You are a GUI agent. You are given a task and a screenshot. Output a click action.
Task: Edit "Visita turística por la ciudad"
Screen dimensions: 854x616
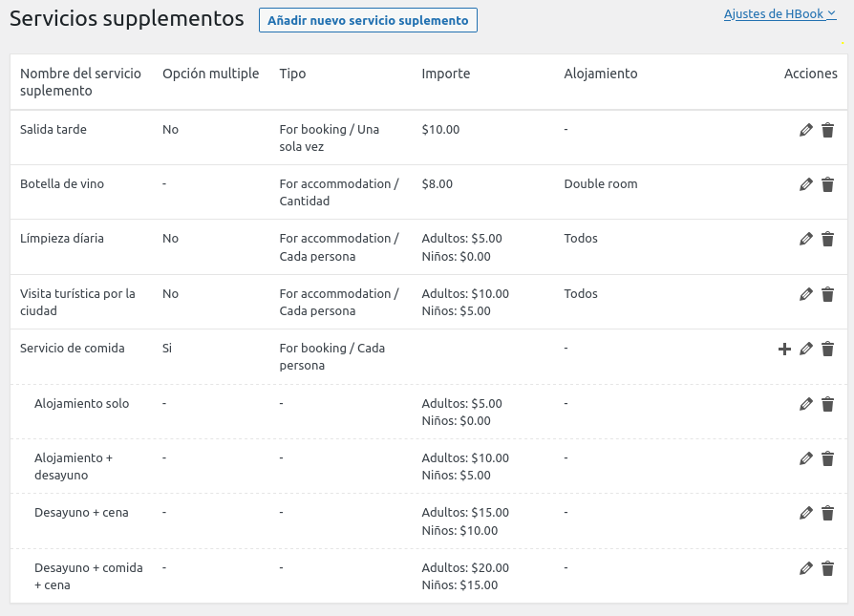pos(805,294)
